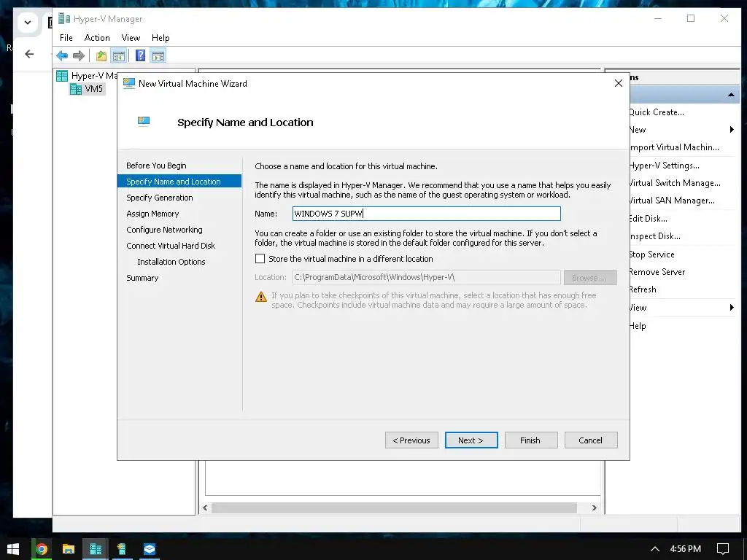This screenshot has height=560, width=747.
Task: Go to Connect Virtual Hard Disk step
Action: [171, 246]
